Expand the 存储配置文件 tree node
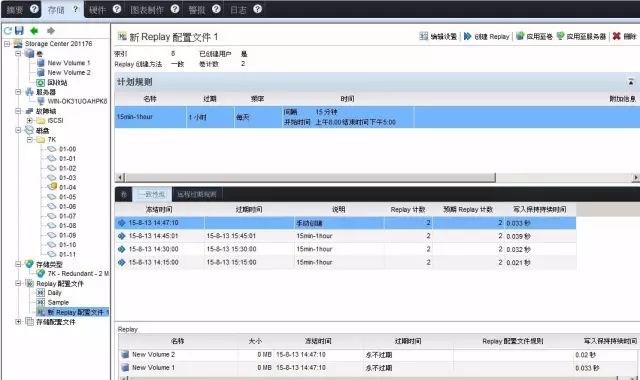Screen dimensions: 640x380 pos(18,322)
